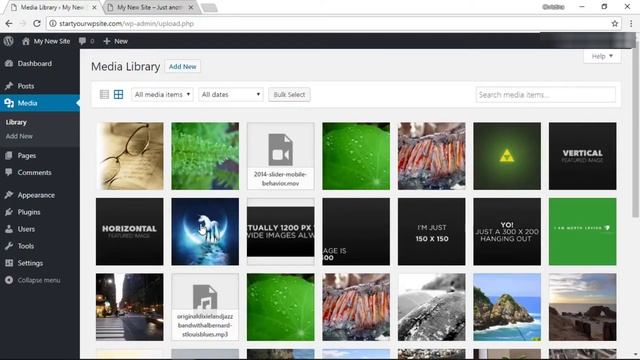Click the plus New icon

point(107,41)
